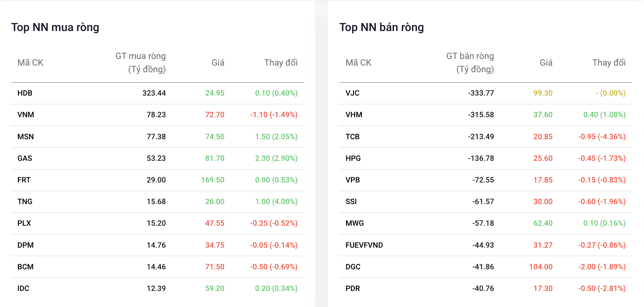
Task: Click net buy value 78.23
Action: [156, 115]
